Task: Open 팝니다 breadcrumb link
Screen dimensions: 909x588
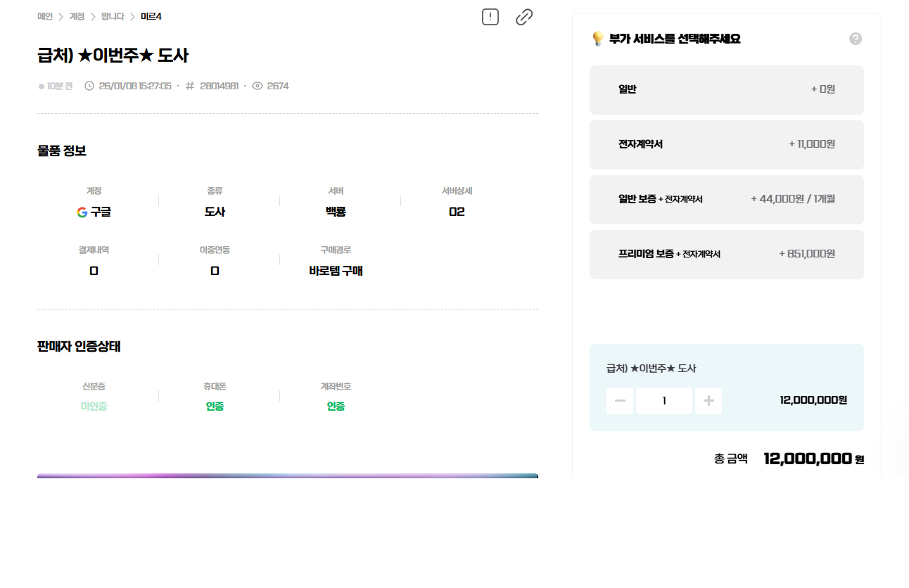Action: pos(112,16)
